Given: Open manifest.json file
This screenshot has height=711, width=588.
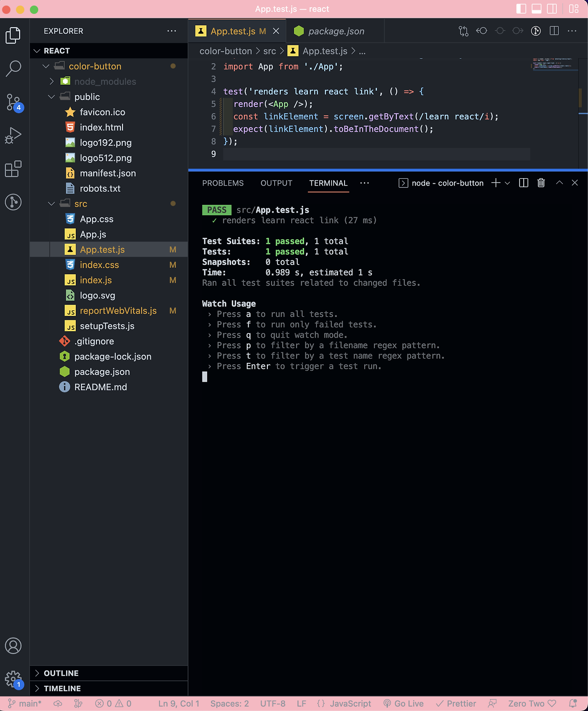Looking at the screenshot, I should click(x=109, y=173).
